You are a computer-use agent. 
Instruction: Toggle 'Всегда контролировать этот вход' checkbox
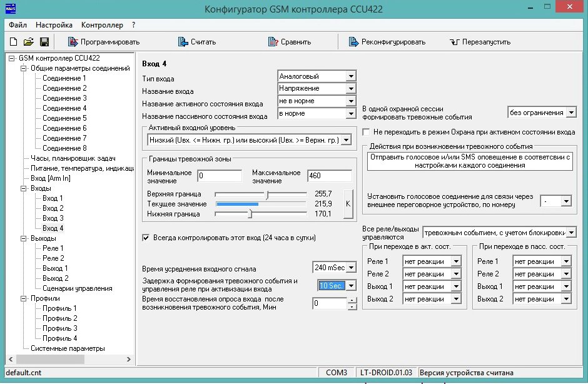point(147,238)
